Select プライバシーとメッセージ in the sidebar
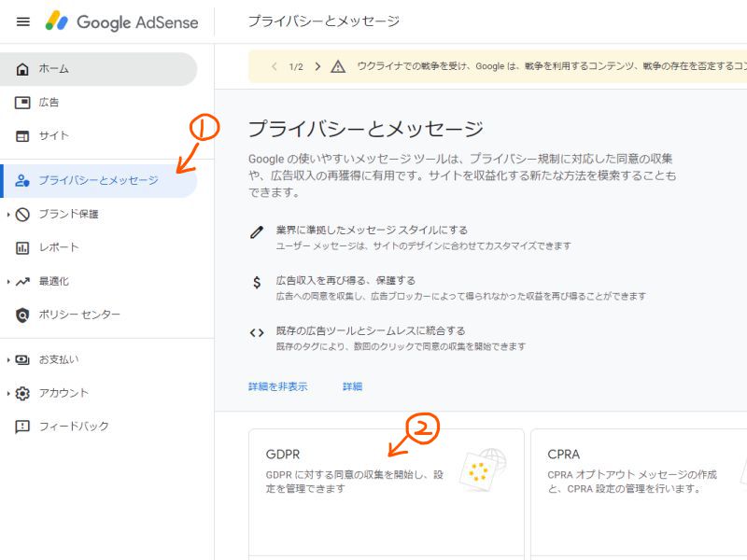Viewport: 747px width, 560px height. (98, 180)
